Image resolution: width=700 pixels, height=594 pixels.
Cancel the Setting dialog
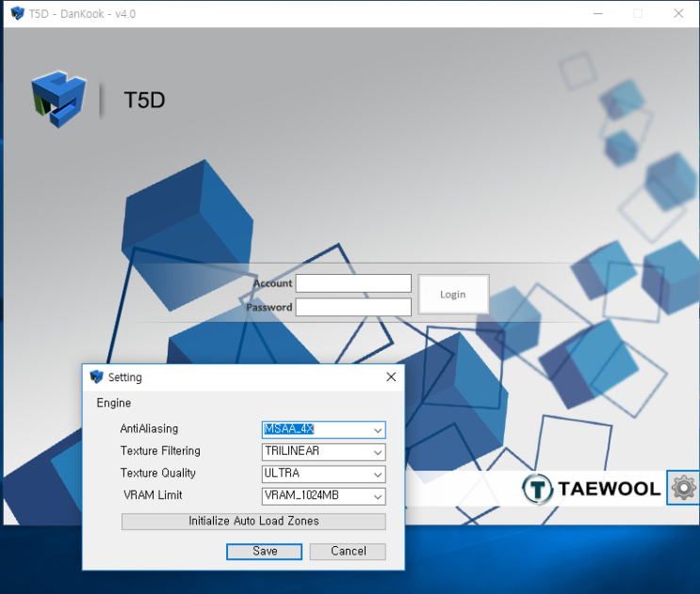348,552
